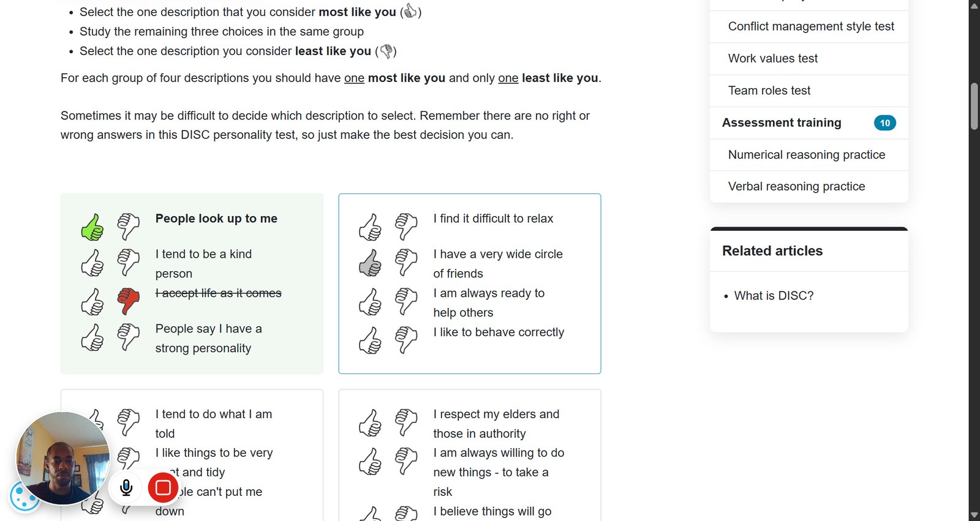Click thumbs-down for 'People look up to me'

tap(129, 227)
